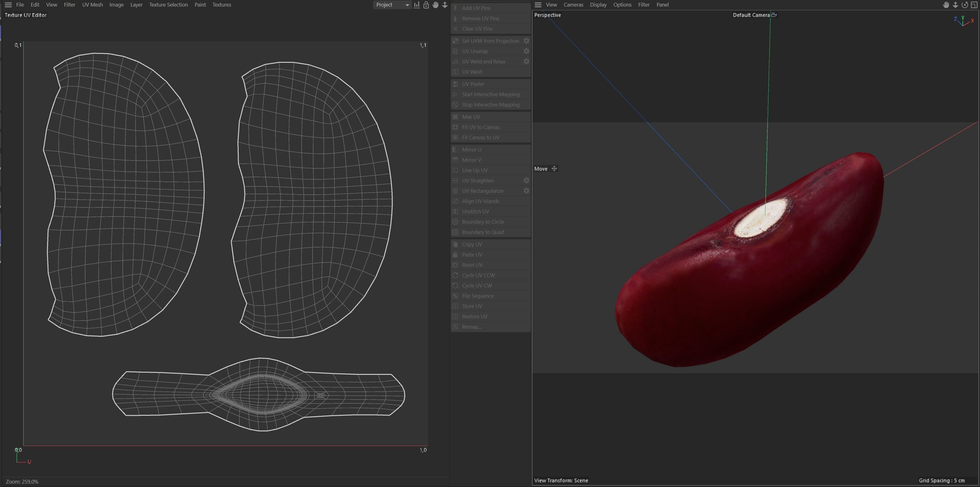Click Fit UV to Canvas icon

[455, 127]
